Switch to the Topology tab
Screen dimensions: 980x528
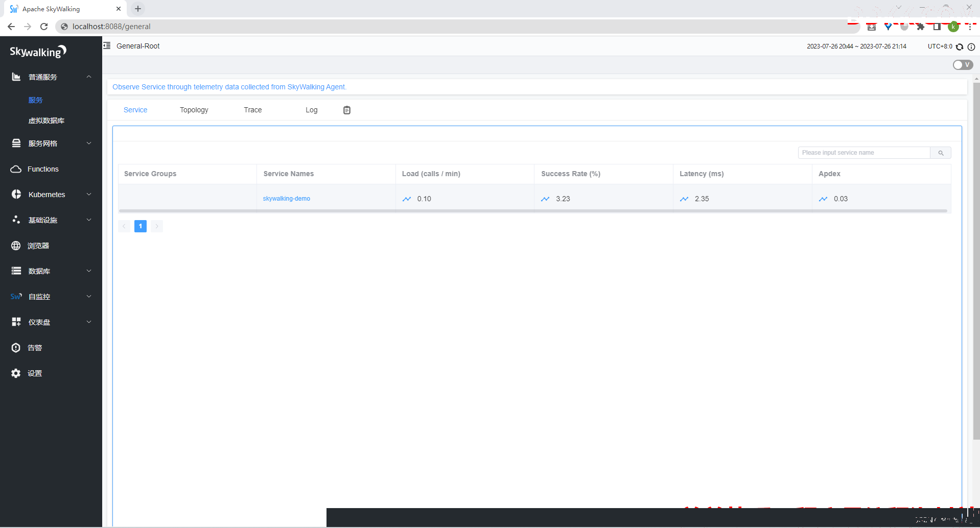(x=194, y=110)
